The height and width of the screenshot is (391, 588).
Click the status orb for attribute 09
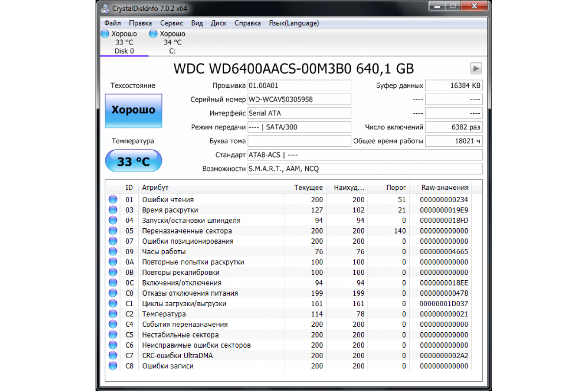113,252
